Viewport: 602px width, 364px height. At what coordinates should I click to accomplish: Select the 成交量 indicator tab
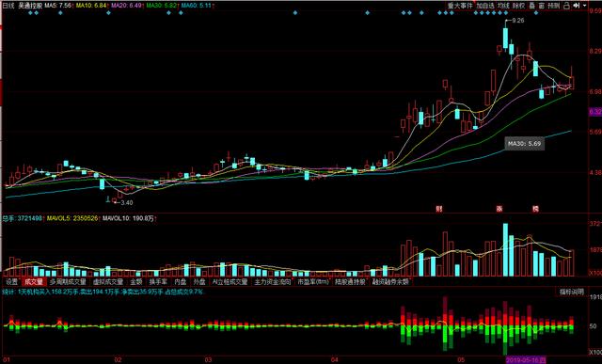coord(34,282)
